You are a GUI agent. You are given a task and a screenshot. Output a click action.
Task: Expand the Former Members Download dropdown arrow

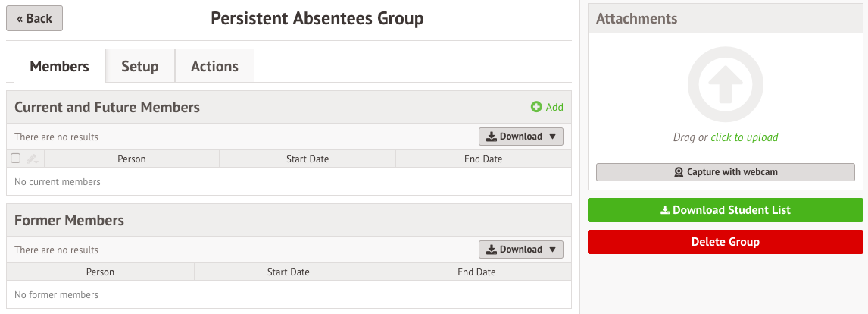click(552, 250)
